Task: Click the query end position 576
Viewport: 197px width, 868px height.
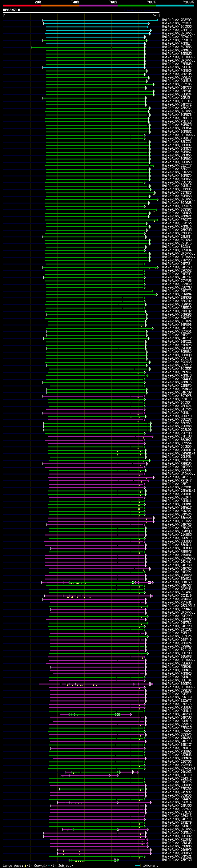Action: point(155,15)
